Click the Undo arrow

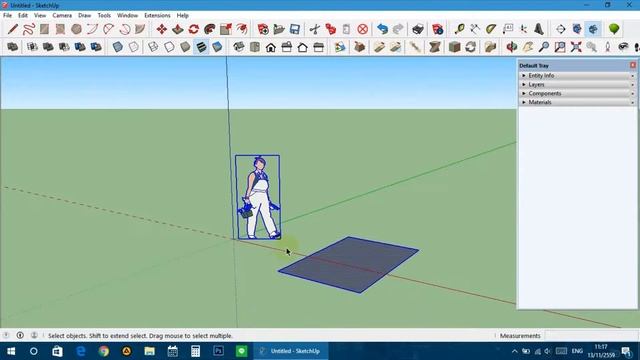[x=382, y=29]
